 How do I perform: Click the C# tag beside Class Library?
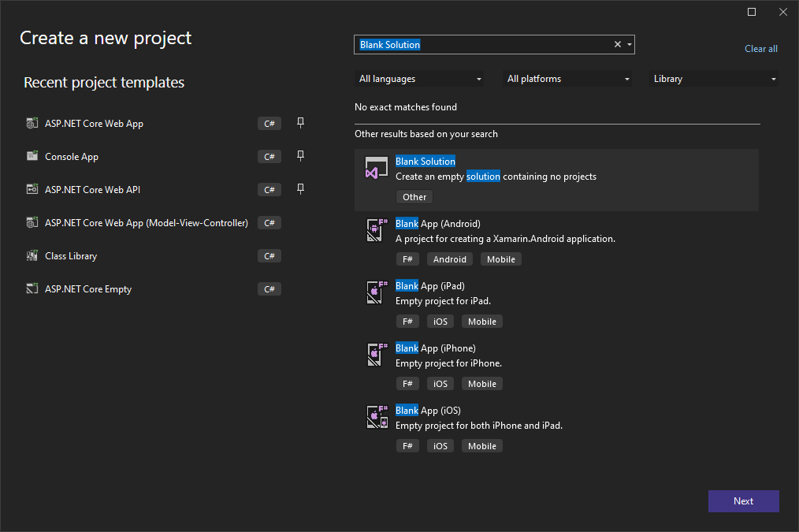pos(269,256)
